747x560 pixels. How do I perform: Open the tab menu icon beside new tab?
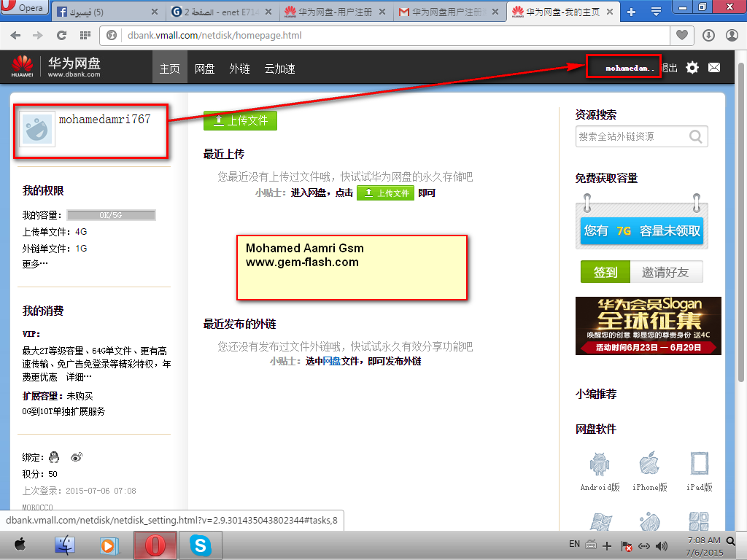coord(656,12)
